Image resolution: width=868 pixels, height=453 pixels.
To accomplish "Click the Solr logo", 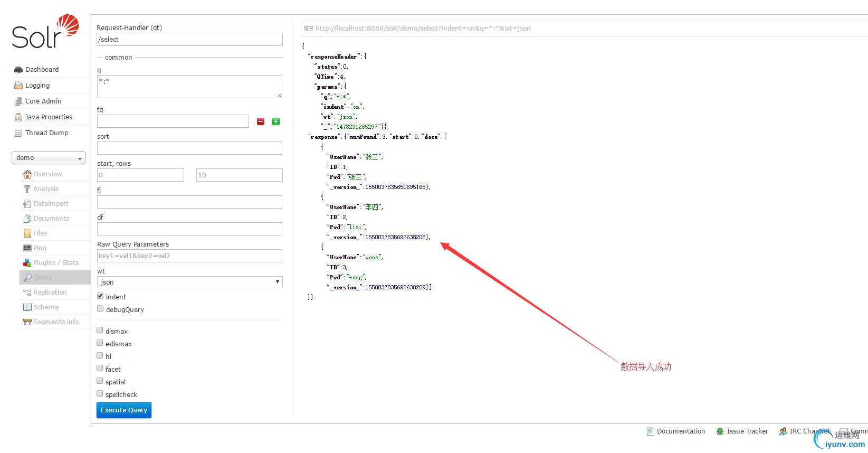I will (x=45, y=32).
